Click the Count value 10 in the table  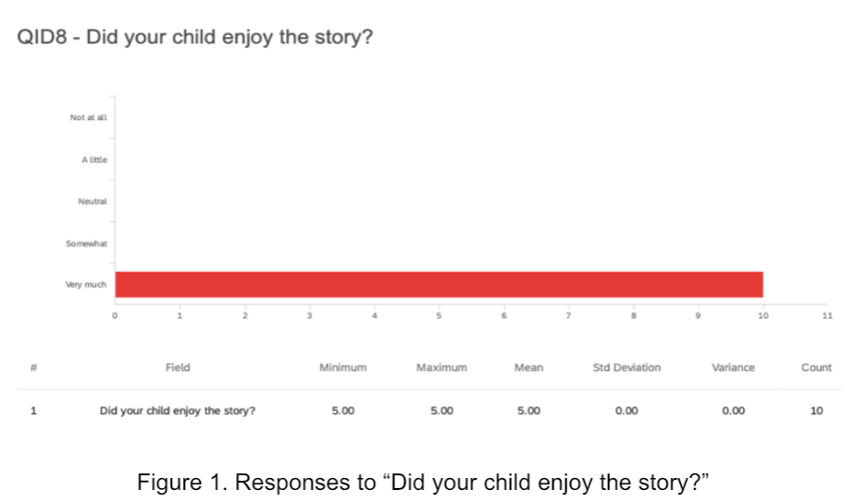tap(816, 411)
